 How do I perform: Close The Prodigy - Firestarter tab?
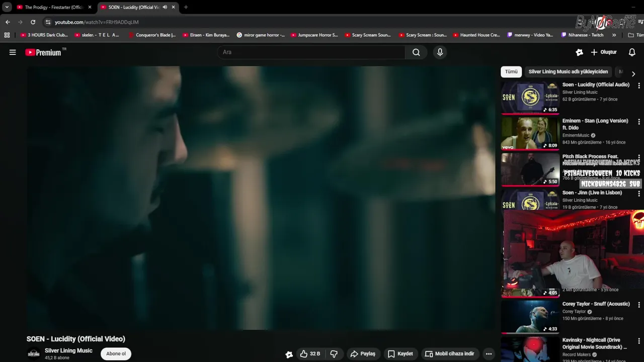tap(90, 7)
